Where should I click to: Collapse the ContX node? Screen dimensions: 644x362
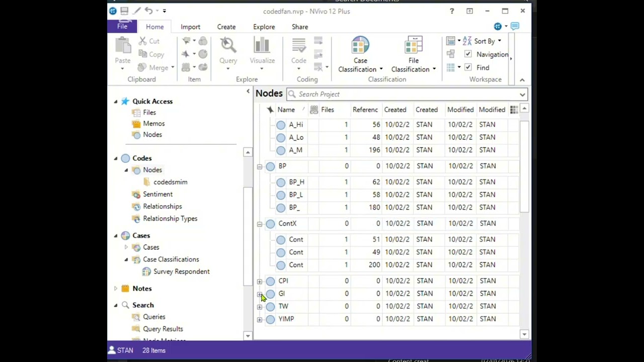[x=260, y=224]
